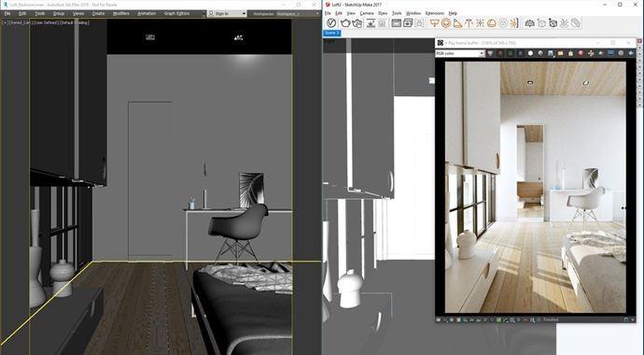The width and height of the screenshot is (644, 355).
Task: Open the Workspaces selector dropdown
Action: (x=297, y=14)
